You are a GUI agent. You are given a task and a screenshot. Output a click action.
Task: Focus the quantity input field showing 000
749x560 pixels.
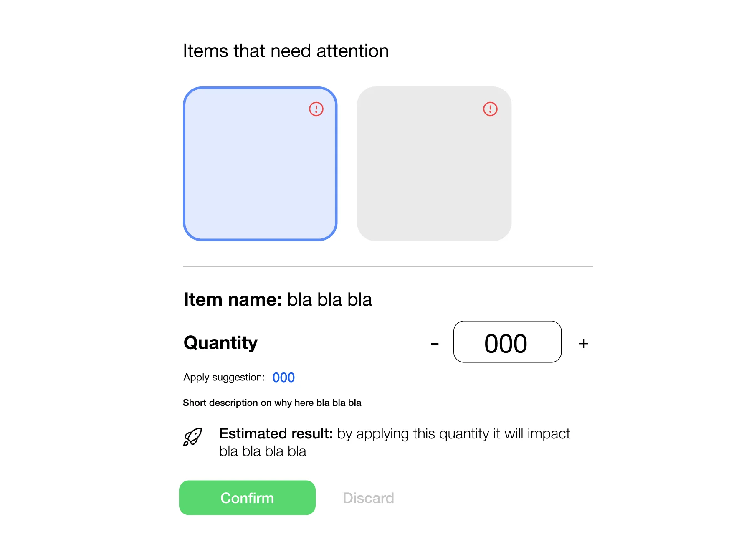(x=507, y=342)
